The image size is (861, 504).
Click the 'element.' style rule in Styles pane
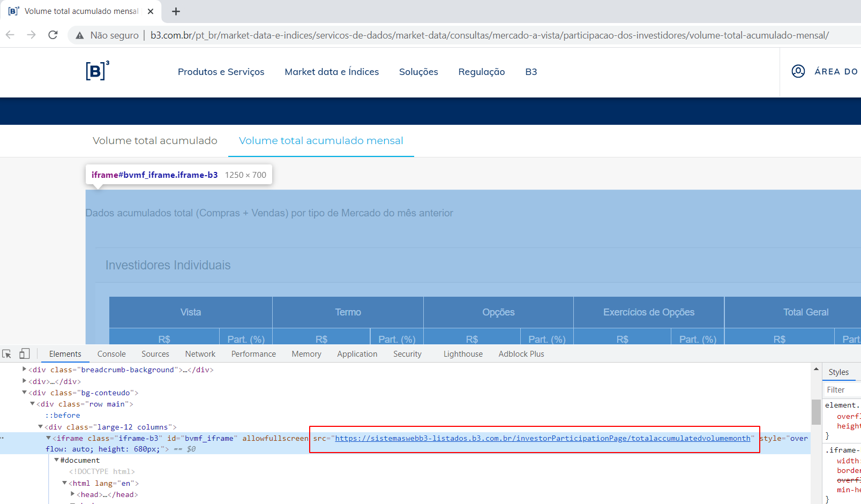[841, 405]
